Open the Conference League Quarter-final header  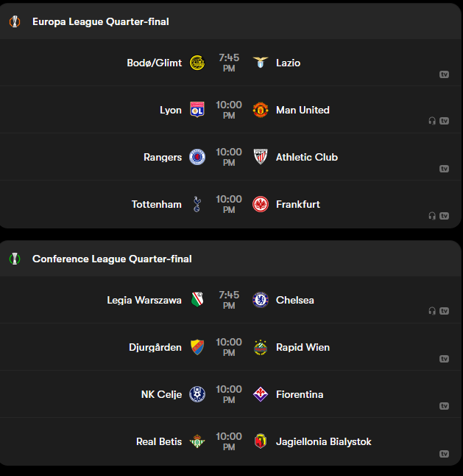pyautogui.click(x=112, y=259)
